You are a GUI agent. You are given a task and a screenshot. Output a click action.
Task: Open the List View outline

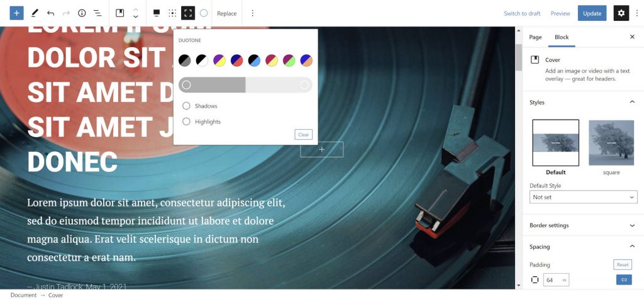(x=97, y=13)
